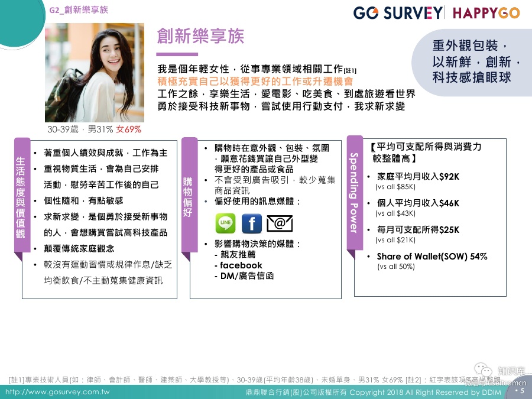
Task: Click the G2_創新樂享族 header label
Action: (79, 10)
